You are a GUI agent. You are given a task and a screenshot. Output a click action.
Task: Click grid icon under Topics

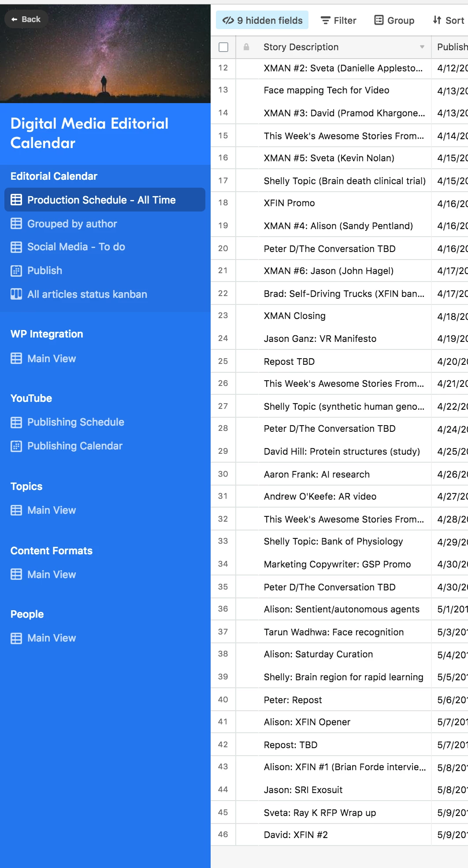tap(16, 510)
